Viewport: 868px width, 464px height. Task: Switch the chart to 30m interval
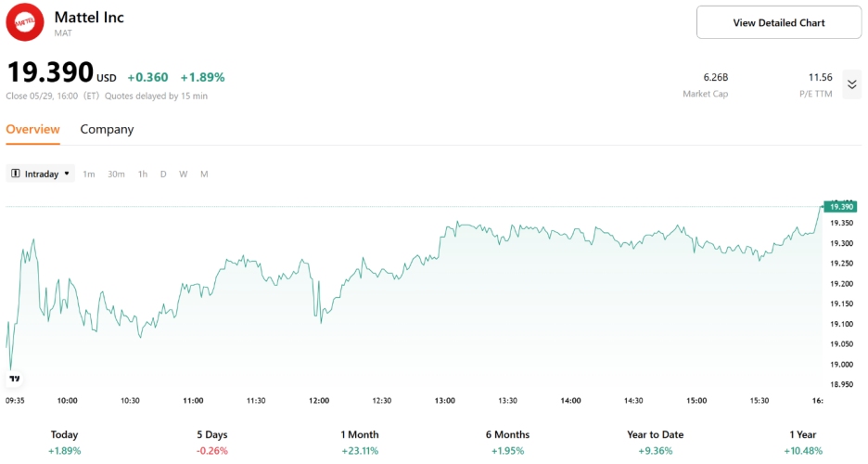tap(116, 174)
